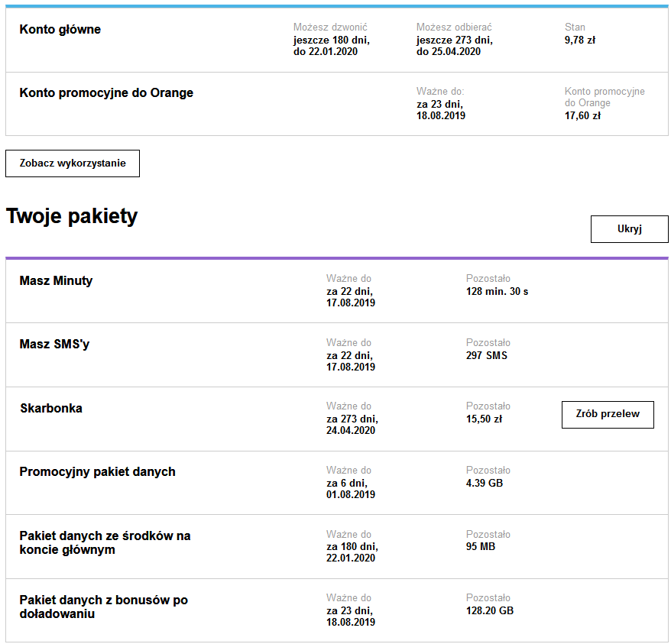Click the 17,60 zł promotional balance
The image size is (671, 644).
coord(582,116)
